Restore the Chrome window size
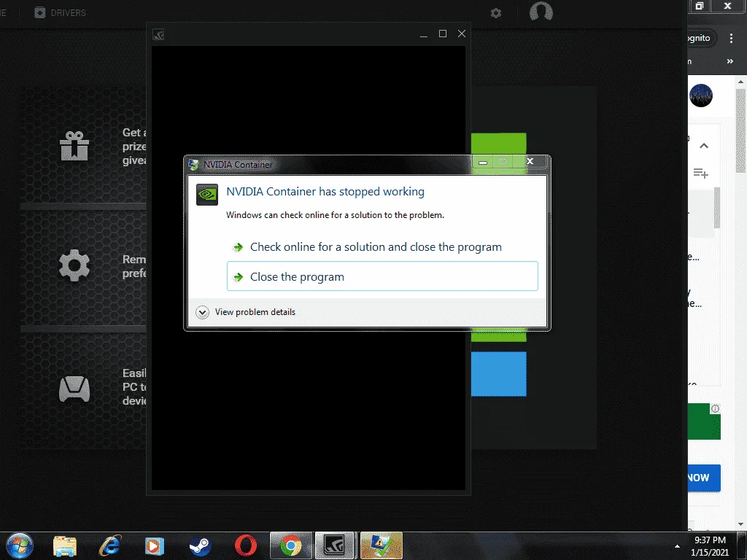The image size is (747, 560). click(x=699, y=6)
